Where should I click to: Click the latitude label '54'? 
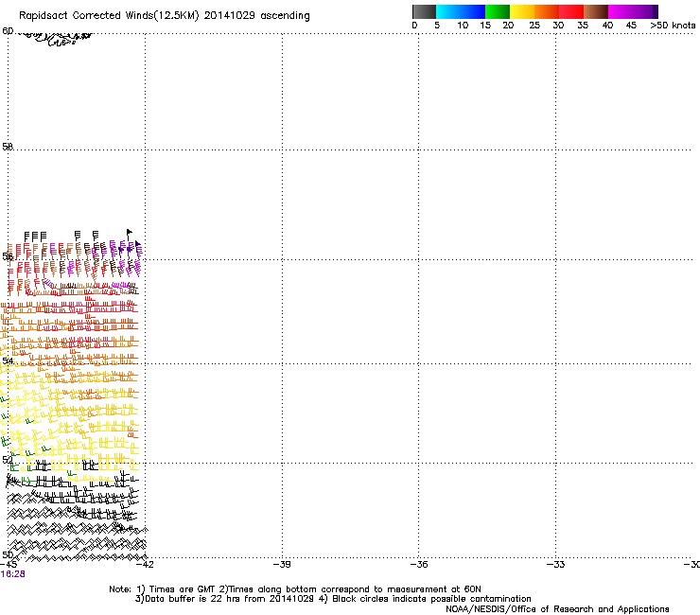pos(8,360)
